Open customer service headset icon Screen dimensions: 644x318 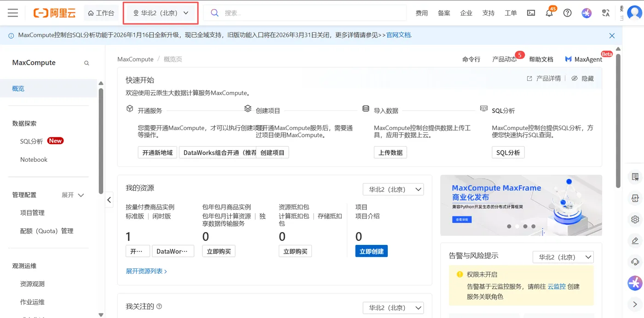[635, 262]
